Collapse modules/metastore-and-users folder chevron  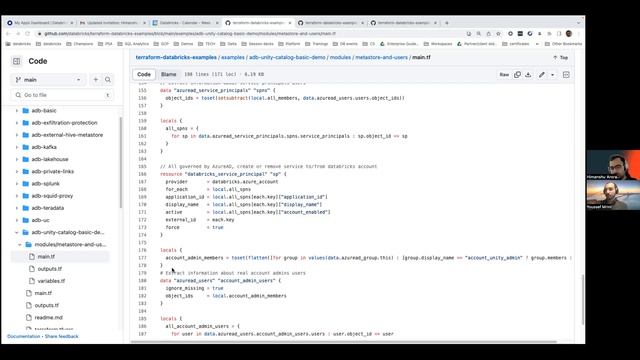[x=20, y=244]
